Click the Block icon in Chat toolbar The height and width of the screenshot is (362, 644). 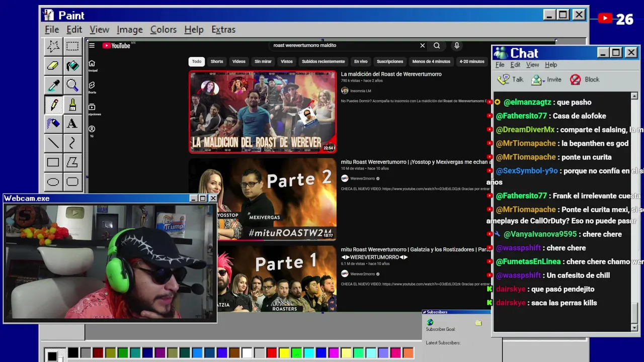pos(575,79)
